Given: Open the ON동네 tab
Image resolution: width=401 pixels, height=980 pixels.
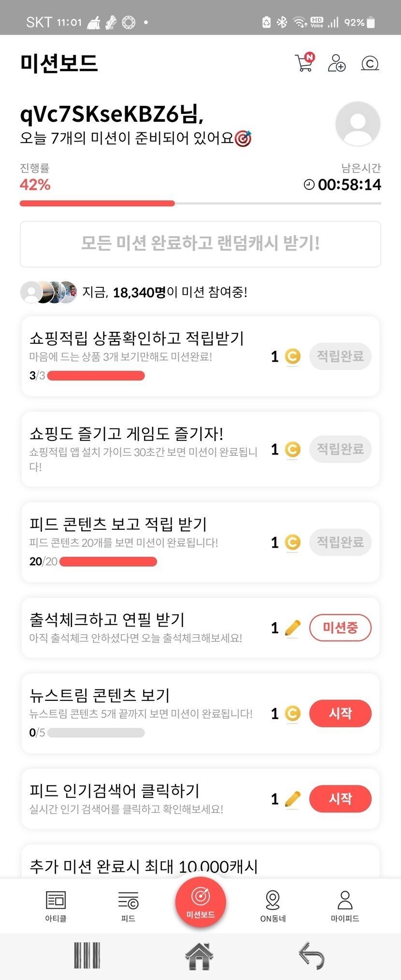Looking at the screenshot, I should (273, 906).
